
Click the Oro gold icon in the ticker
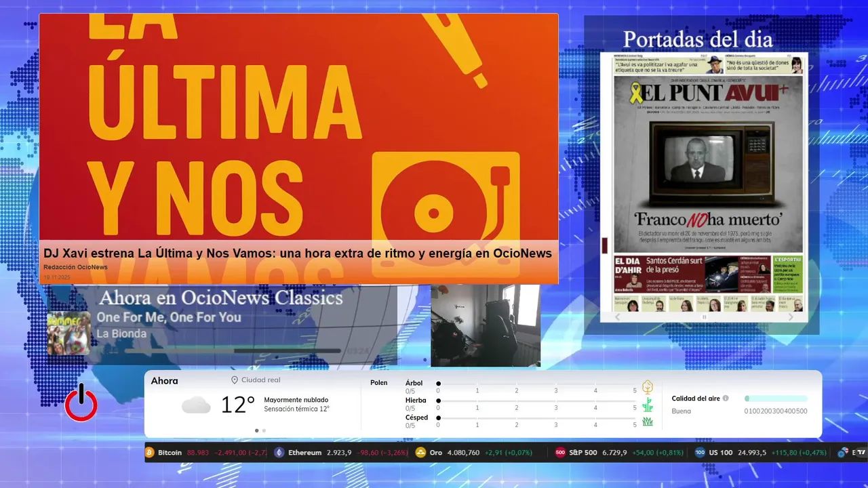pos(420,452)
